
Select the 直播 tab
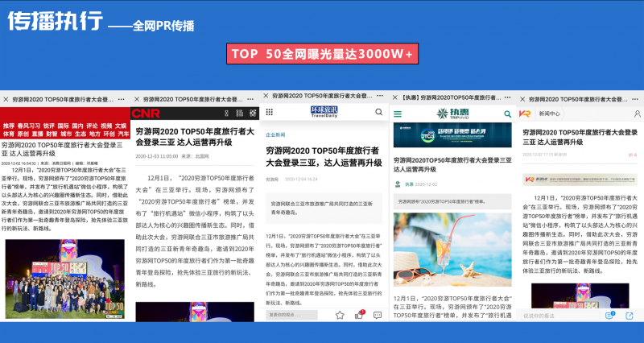pos(37,134)
